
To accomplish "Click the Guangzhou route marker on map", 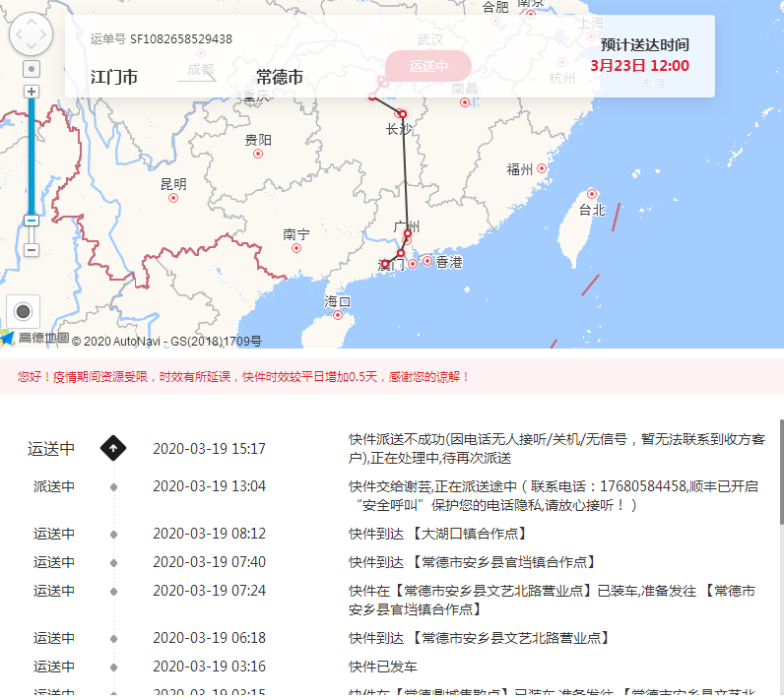I will point(408,233).
